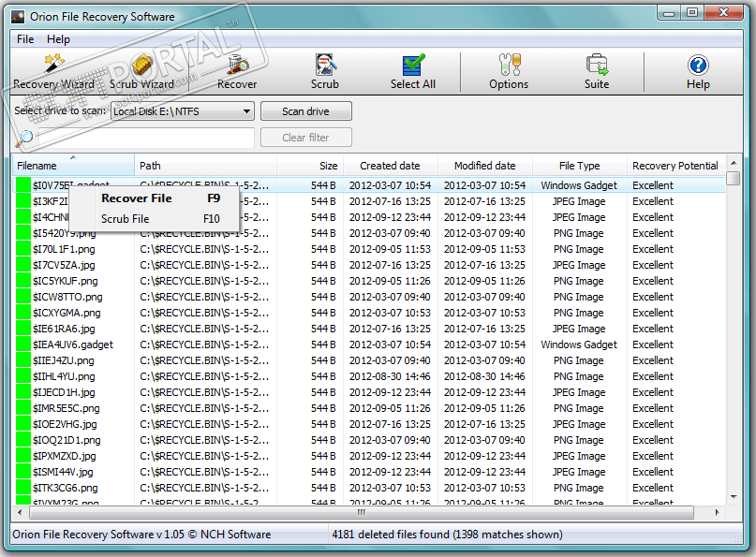Sort by Path column header
Screen dimensions: 756x557
pos(205,166)
